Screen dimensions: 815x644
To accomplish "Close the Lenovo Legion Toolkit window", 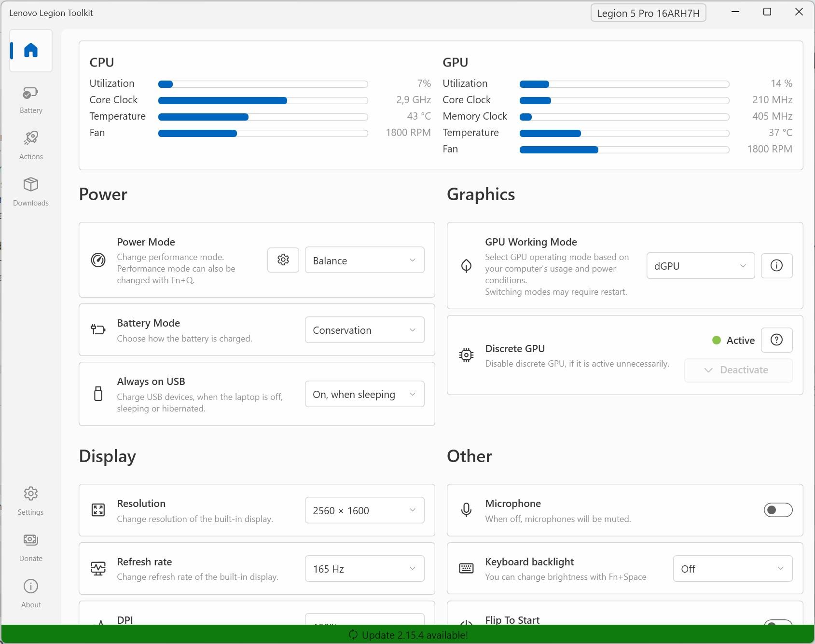I will point(799,12).
